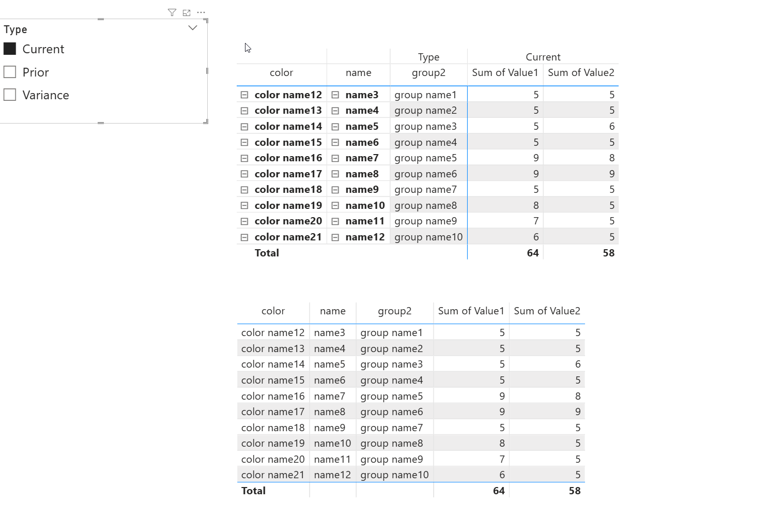Collapse the name9 sub-row in matrix
The height and width of the screenshot is (532, 768).
click(x=335, y=190)
